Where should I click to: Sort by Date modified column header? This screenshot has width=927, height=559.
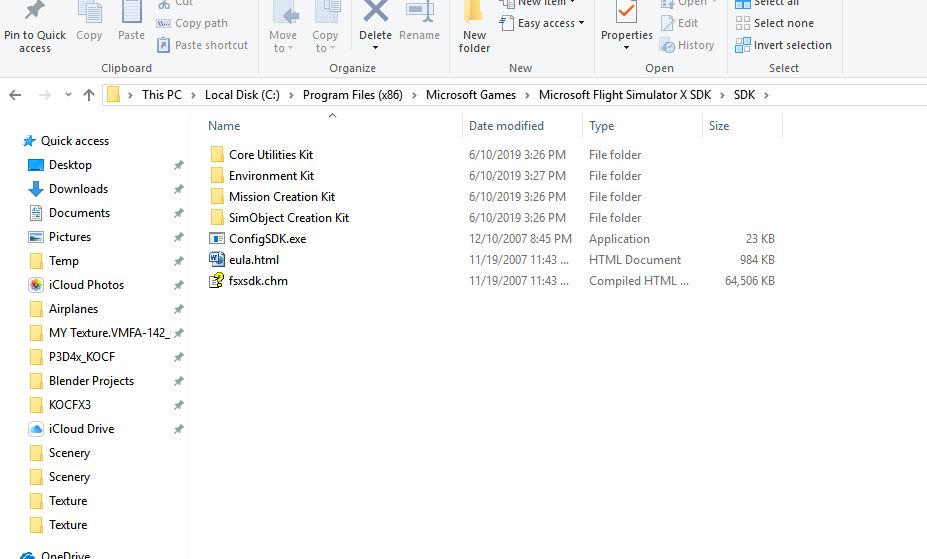pyautogui.click(x=506, y=125)
